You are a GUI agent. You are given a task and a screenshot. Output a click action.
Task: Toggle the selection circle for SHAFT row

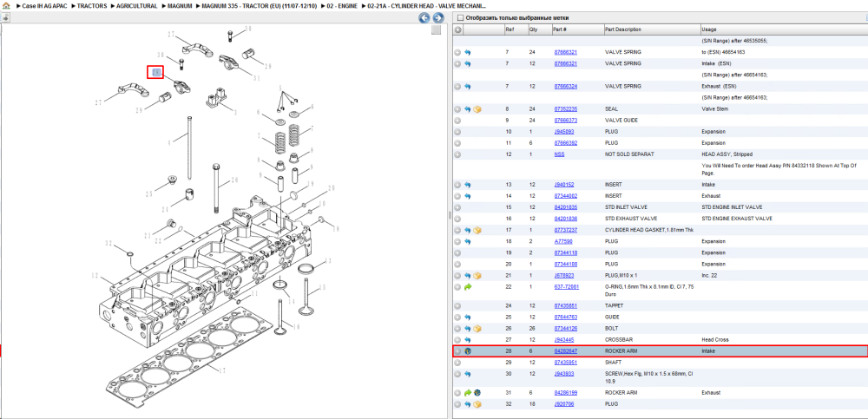(457, 363)
